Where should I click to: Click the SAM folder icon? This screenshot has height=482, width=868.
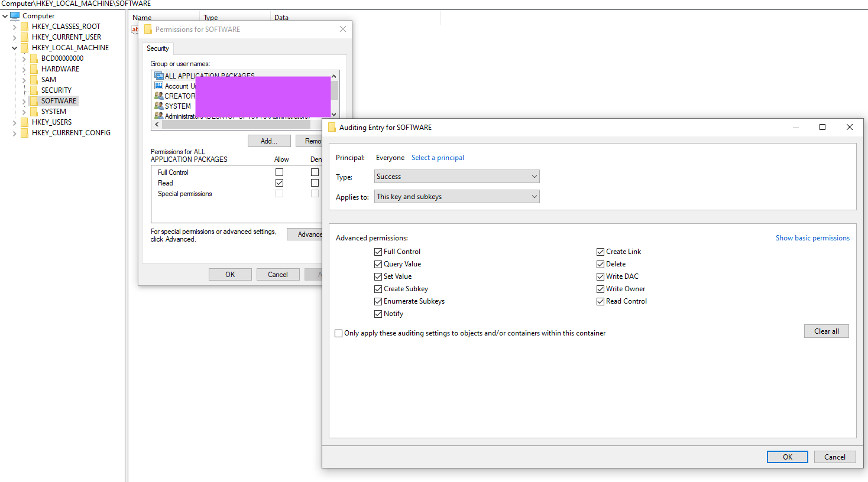[34, 80]
